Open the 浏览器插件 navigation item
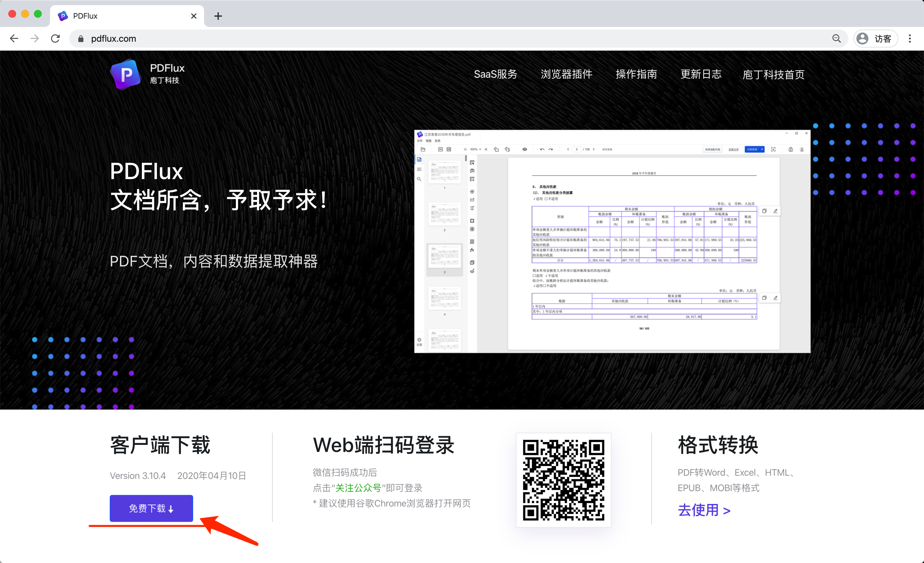Image resolution: width=924 pixels, height=563 pixels. [x=566, y=74]
